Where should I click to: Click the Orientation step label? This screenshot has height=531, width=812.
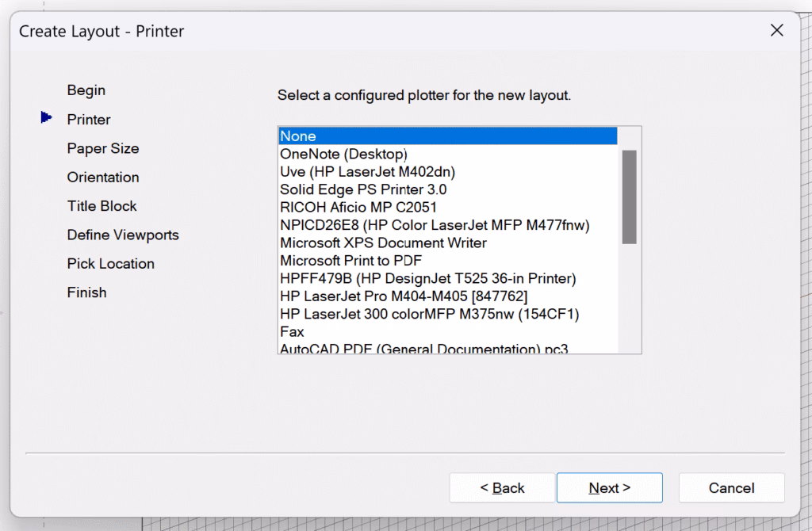(x=103, y=177)
